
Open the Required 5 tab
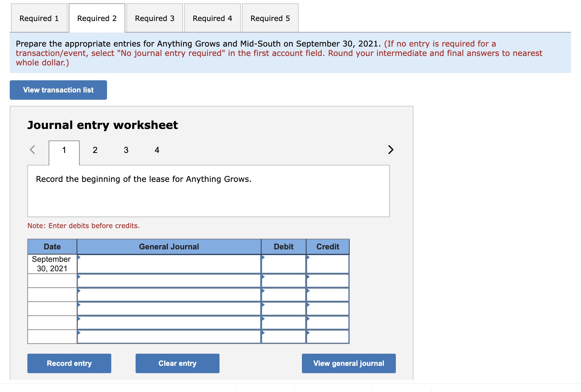[x=270, y=18]
